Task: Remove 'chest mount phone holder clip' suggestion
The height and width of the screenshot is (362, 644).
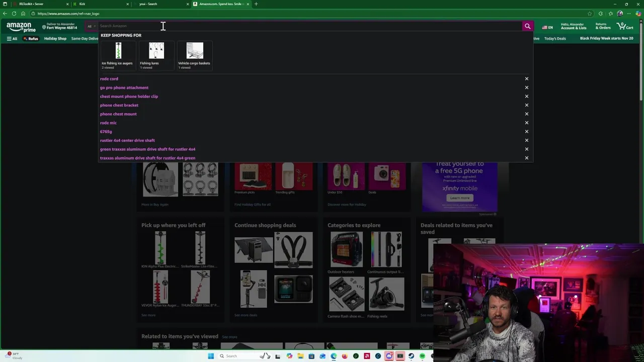Action: coord(527,97)
